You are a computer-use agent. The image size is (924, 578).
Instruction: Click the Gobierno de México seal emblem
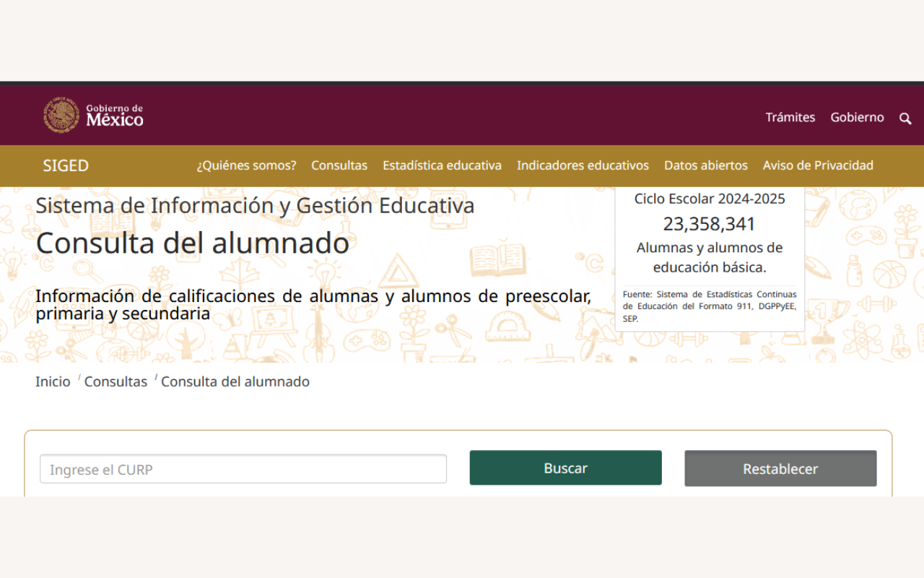61,116
